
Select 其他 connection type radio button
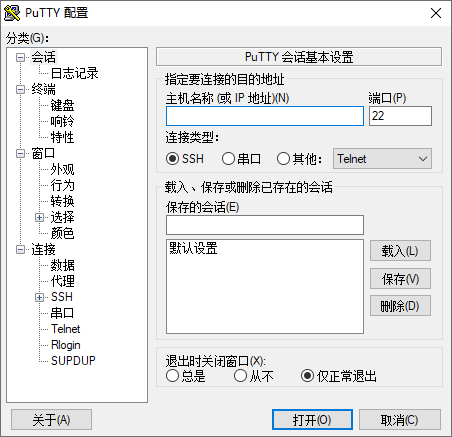[283, 159]
